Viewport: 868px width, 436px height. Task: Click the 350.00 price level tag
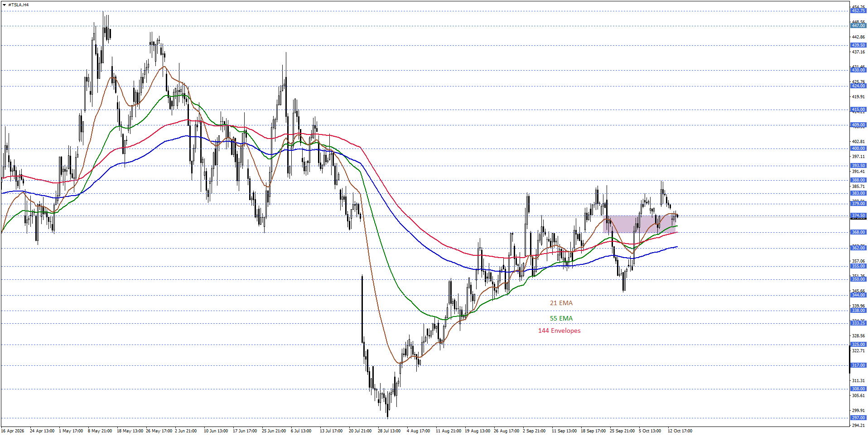coord(858,279)
